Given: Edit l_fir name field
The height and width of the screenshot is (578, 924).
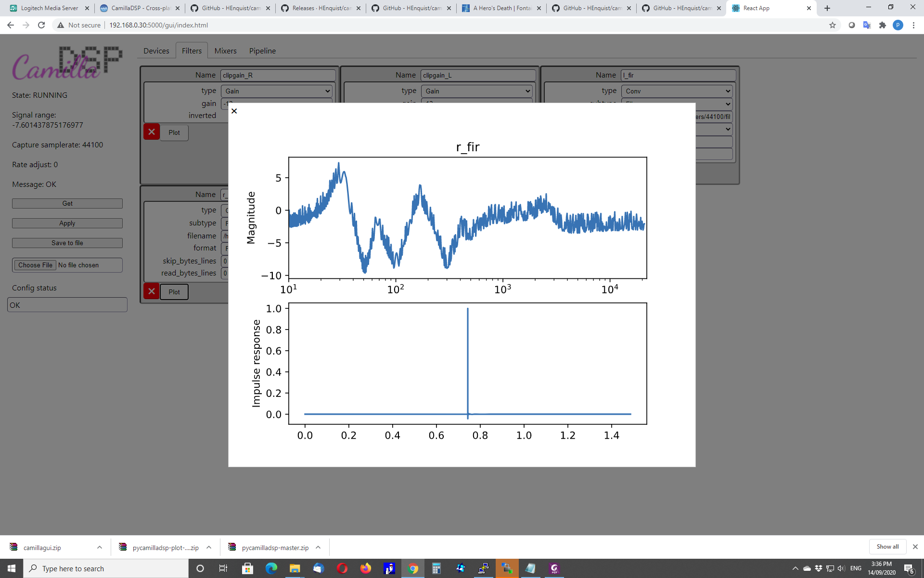Looking at the screenshot, I should 678,75.
